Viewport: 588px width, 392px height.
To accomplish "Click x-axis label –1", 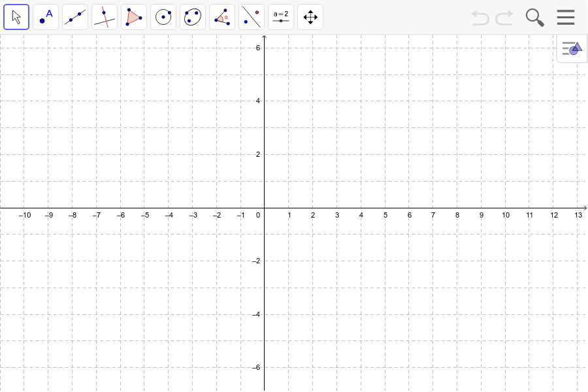I will coord(240,216).
